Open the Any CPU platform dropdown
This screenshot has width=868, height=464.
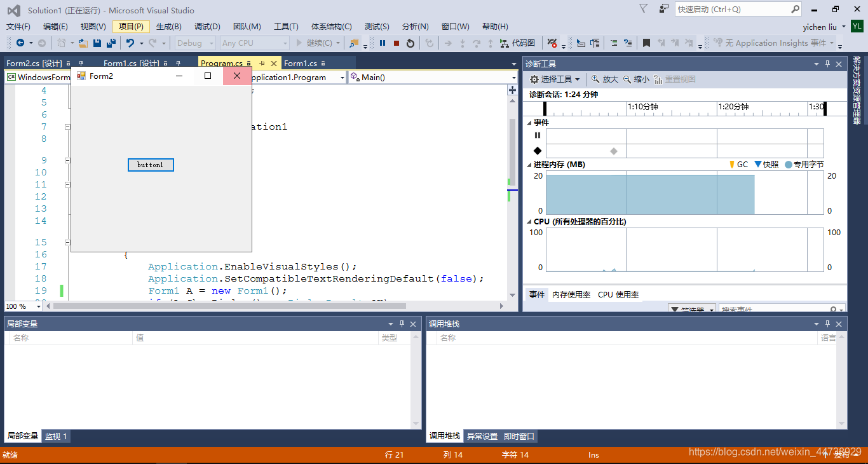[255, 43]
